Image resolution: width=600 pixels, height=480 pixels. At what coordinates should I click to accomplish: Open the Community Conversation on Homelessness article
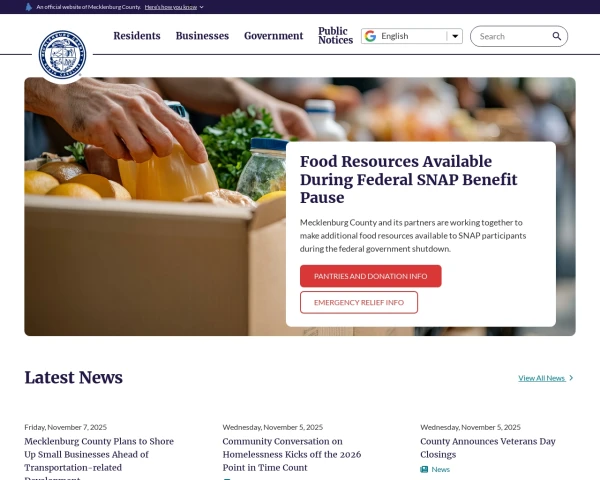tap(292, 454)
